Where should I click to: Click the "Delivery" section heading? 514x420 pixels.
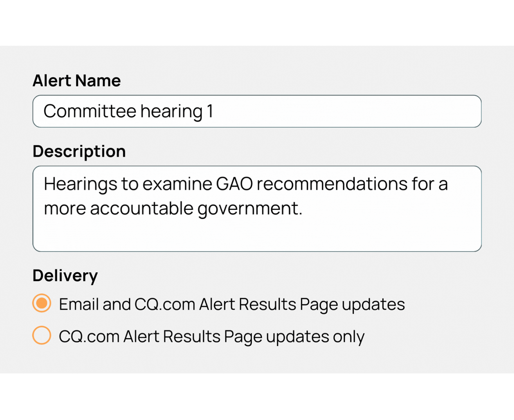[x=65, y=275]
